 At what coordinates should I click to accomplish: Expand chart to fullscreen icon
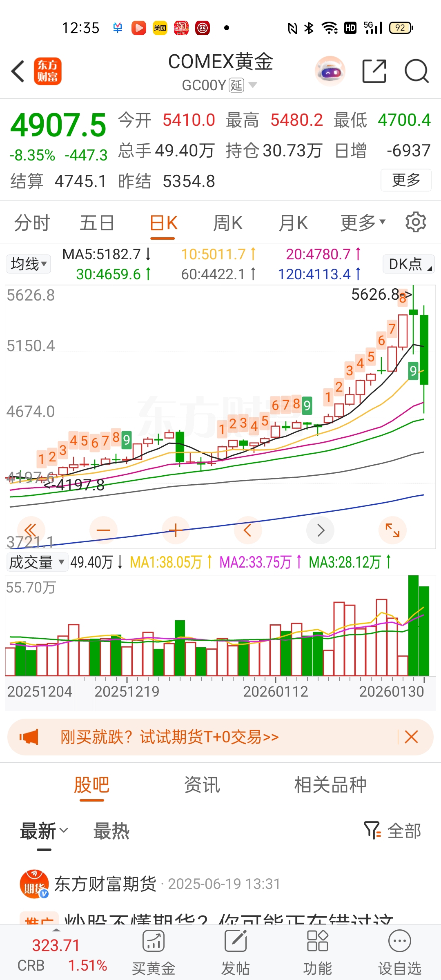(393, 530)
